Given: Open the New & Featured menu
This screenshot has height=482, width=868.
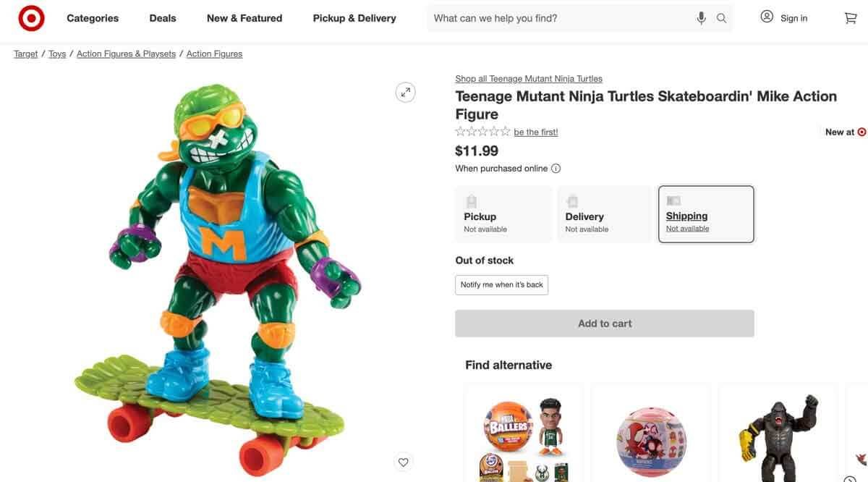Looking at the screenshot, I should pyautogui.click(x=244, y=17).
